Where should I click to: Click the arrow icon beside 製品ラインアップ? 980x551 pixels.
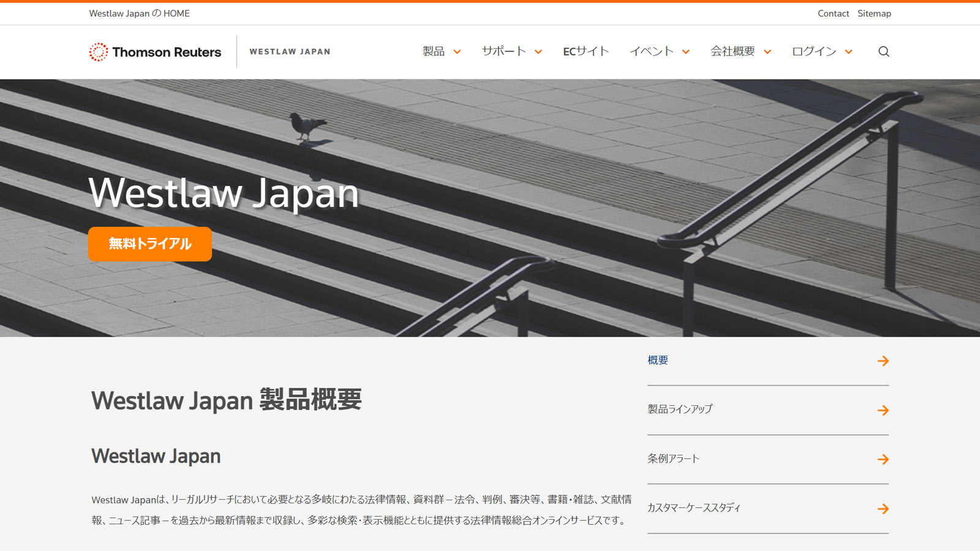coord(883,410)
